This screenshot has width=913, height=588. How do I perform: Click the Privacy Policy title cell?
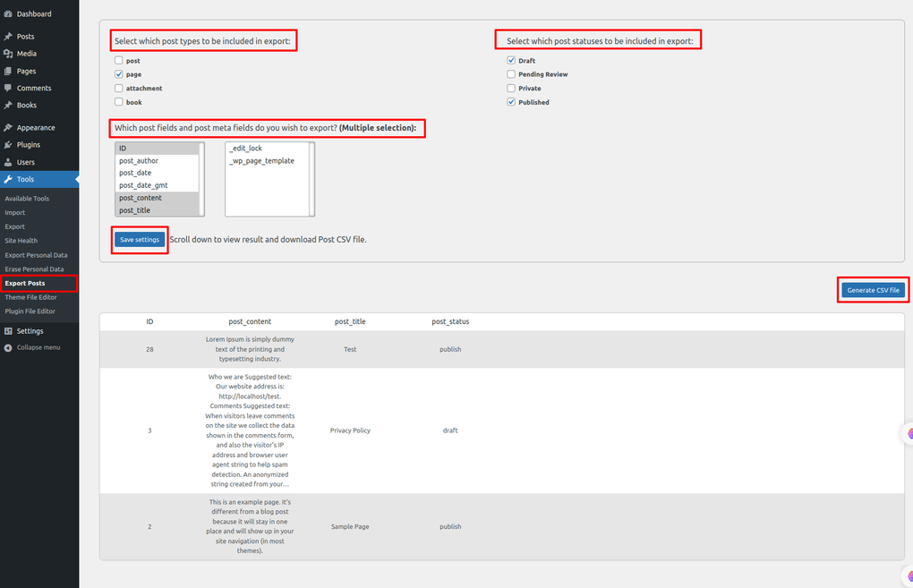(350, 430)
